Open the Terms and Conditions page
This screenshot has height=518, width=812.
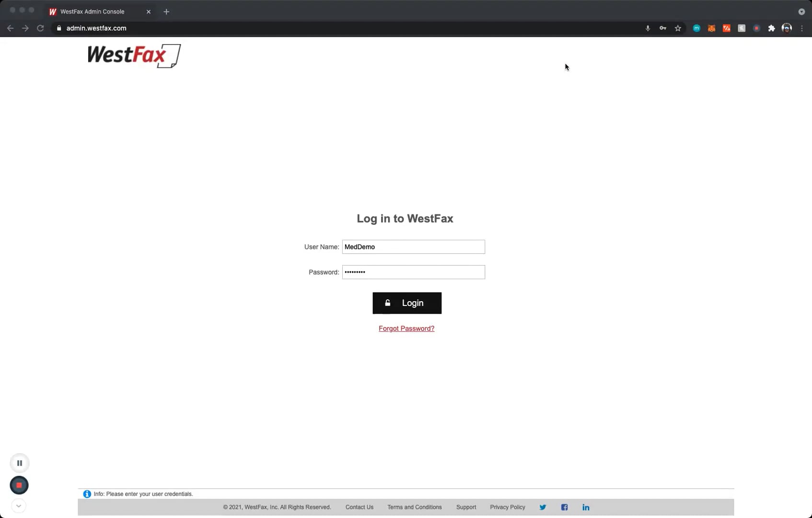(x=414, y=507)
